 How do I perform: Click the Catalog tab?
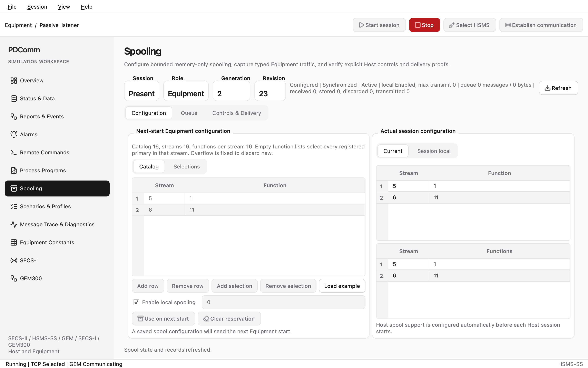(x=149, y=166)
